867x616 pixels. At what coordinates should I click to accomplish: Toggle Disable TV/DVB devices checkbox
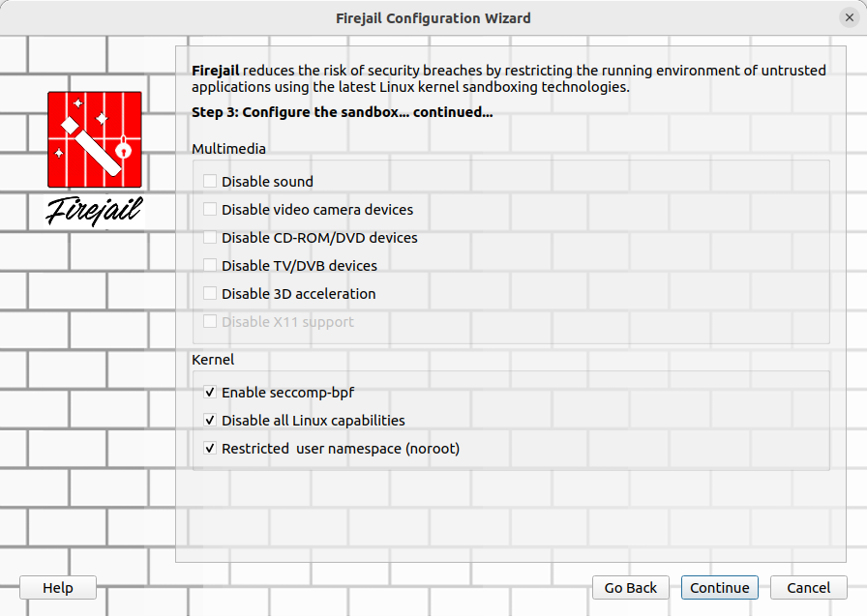point(210,265)
